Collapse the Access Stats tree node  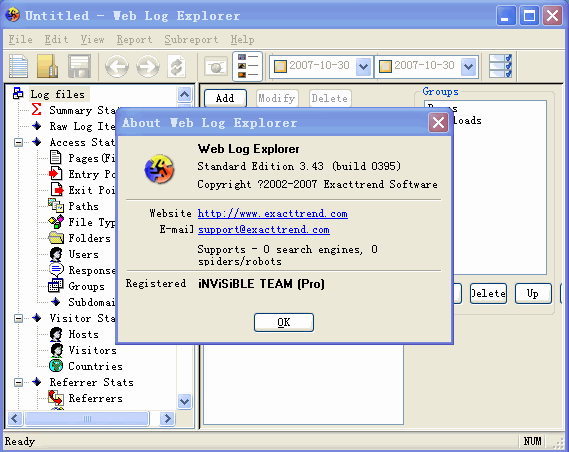[x=18, y=142]
